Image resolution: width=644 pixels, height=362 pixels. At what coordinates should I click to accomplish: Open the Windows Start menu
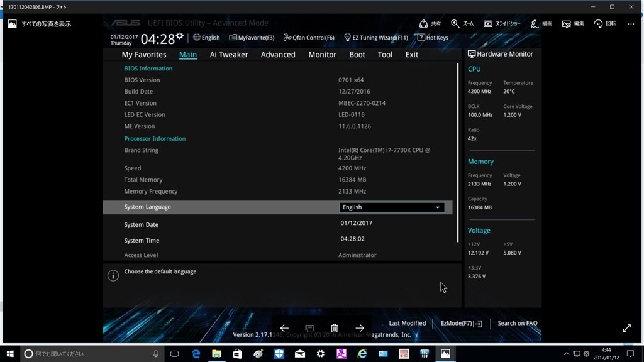[10, 354]
